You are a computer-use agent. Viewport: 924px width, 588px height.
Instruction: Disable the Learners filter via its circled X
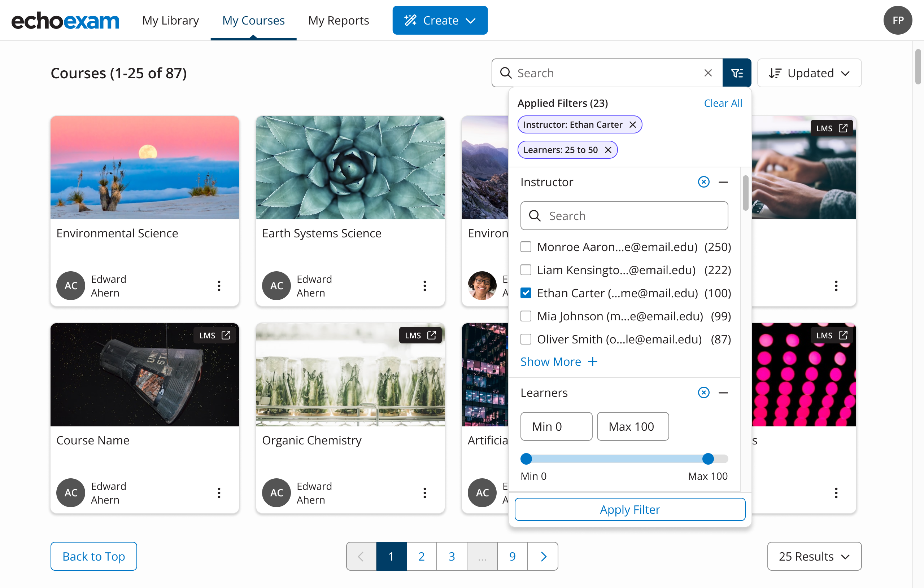703,392
